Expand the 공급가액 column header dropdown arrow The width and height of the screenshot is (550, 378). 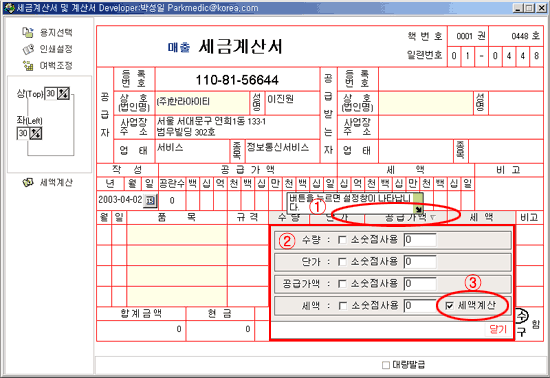[433, 217]
